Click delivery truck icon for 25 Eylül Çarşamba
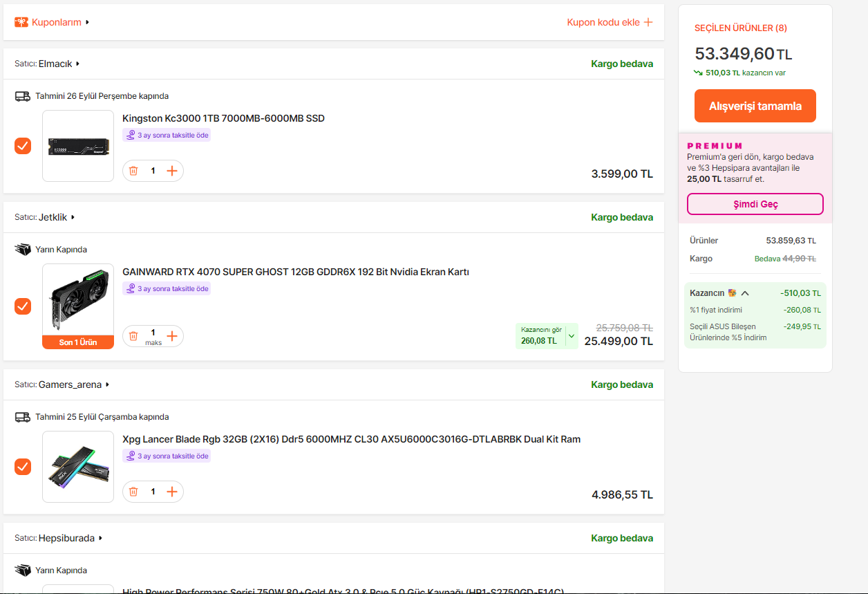 pos(23,417)
